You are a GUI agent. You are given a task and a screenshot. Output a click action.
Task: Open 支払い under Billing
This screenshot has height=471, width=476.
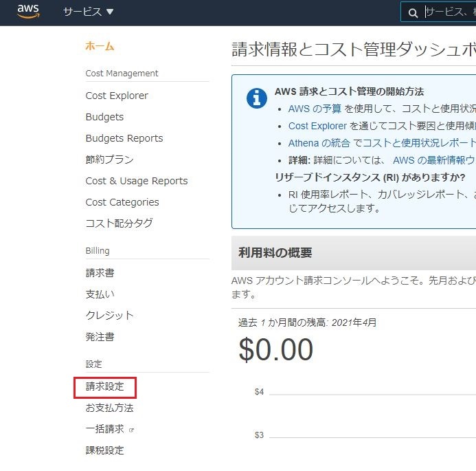click(x=100, y=294)
